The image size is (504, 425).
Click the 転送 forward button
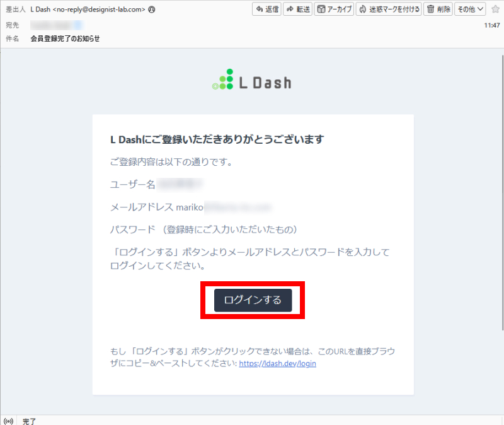pos(297,9)
